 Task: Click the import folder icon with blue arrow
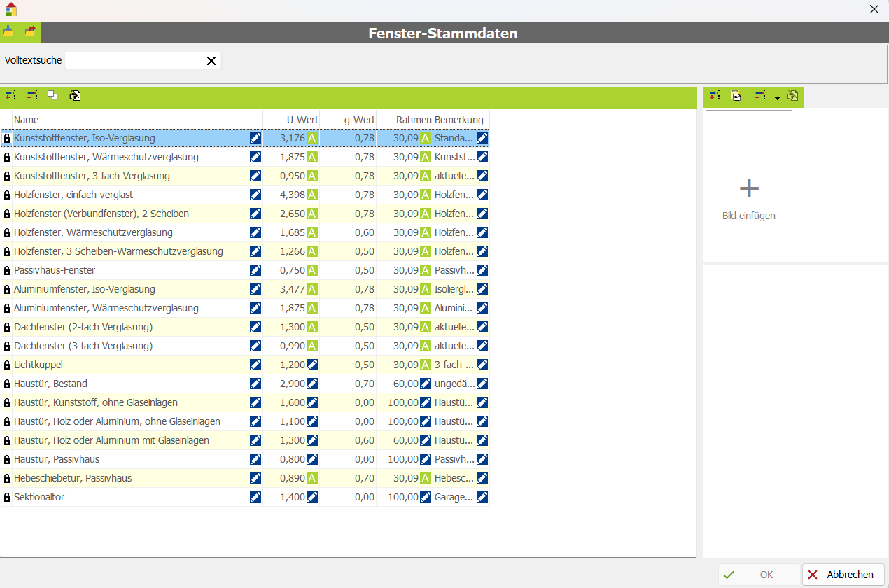pos(8,31)
